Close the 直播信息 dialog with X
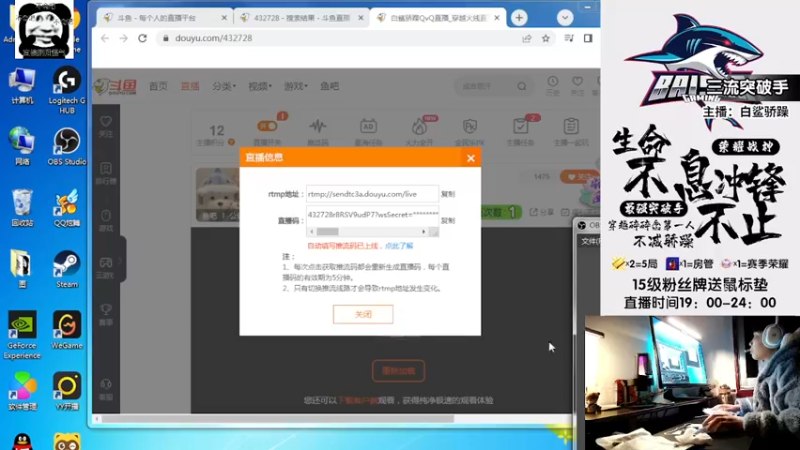800x450 pixels. tap(470, 158)
